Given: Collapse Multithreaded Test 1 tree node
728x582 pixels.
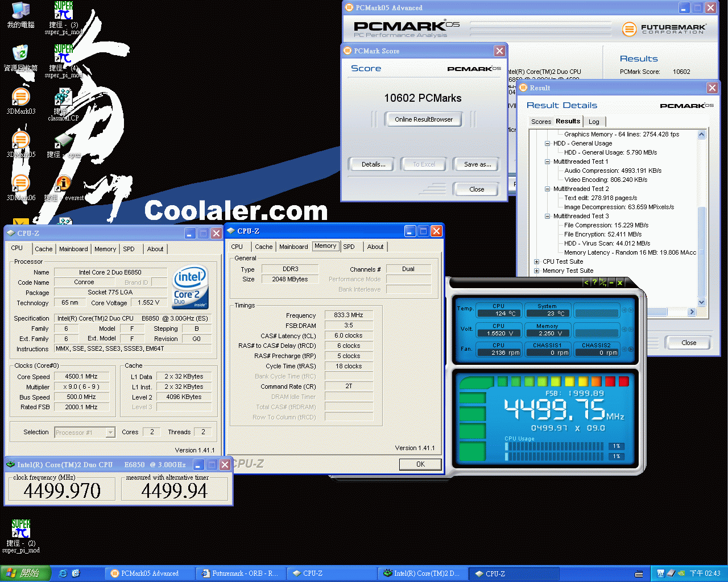Looking at the screenshot, I should click(x=547, y=161).
